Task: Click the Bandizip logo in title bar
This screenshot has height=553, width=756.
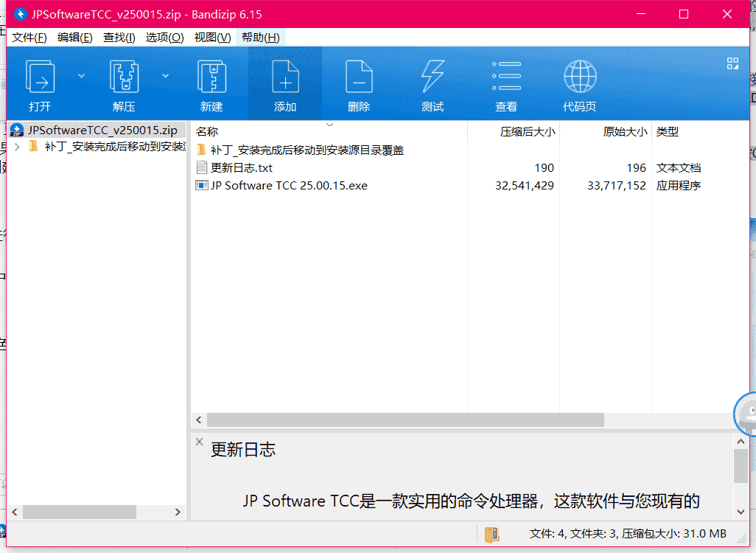Action: point(20,14)
